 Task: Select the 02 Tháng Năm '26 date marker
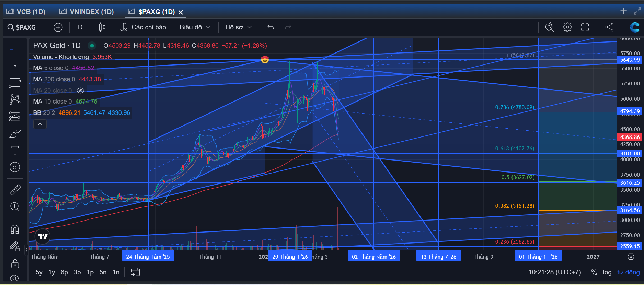[374, 257]
